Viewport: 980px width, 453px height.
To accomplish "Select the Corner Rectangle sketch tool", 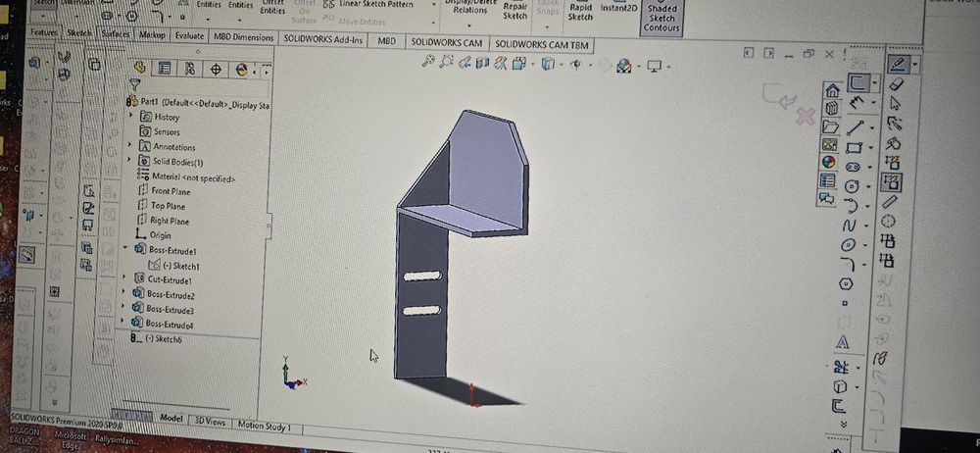I will pyautogui.click(x=854, y=148).
